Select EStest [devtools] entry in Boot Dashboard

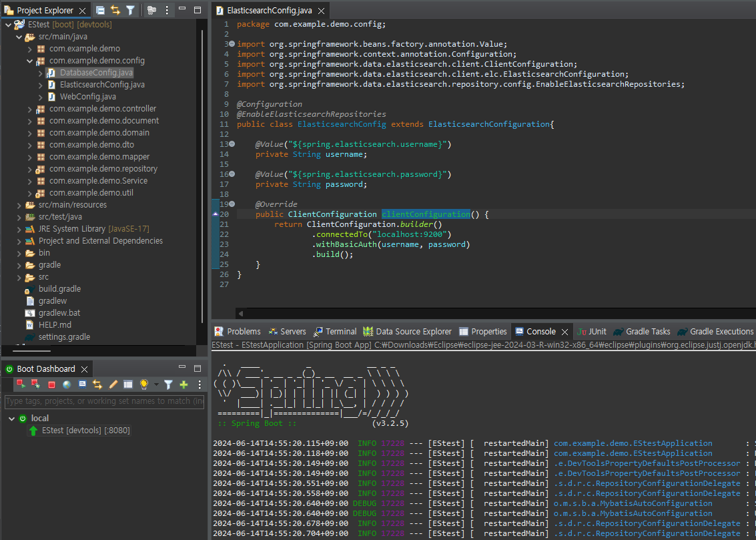[x=85, y=431]
